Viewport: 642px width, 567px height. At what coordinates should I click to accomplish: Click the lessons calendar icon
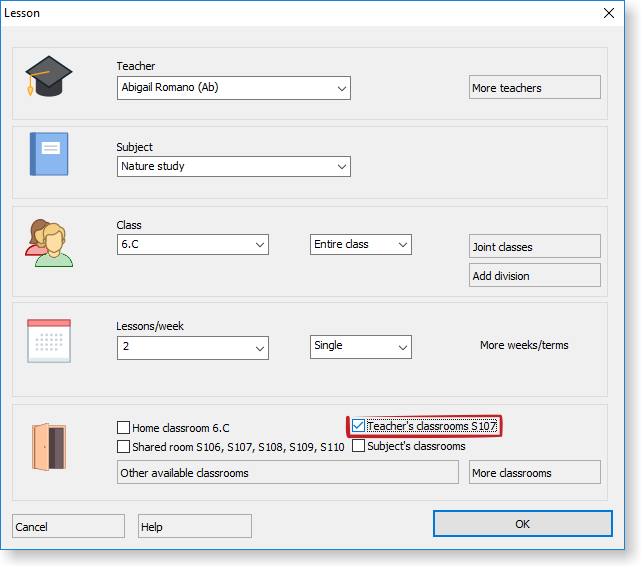pyautogui.click(x=48, y=341)
